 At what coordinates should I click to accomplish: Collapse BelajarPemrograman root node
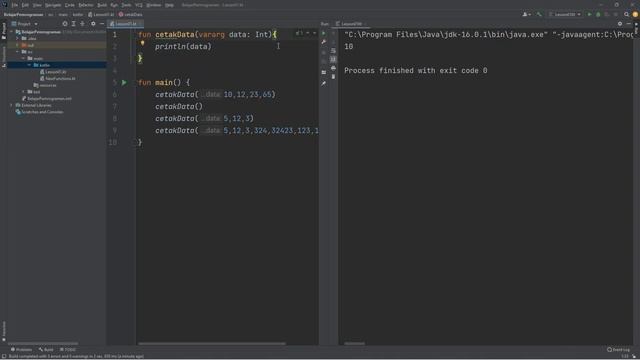click(x=11, y=32)
